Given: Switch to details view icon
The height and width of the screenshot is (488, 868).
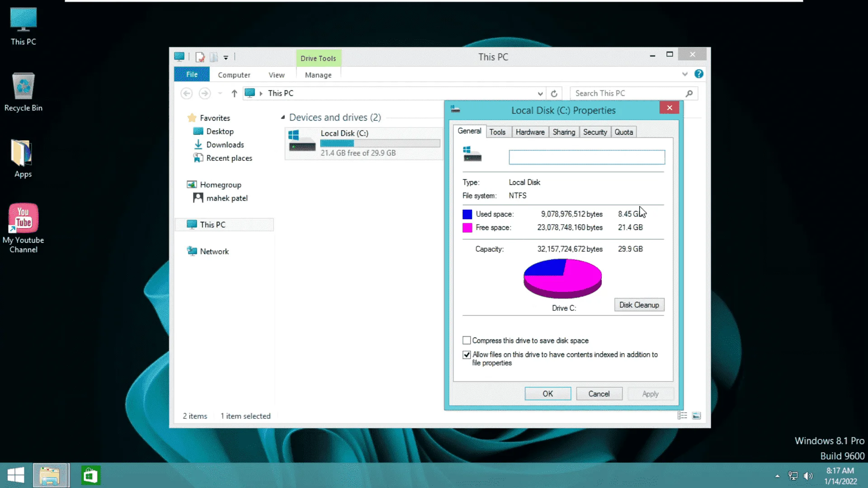Looking at the screenshot, I should (x=682, y=416).
